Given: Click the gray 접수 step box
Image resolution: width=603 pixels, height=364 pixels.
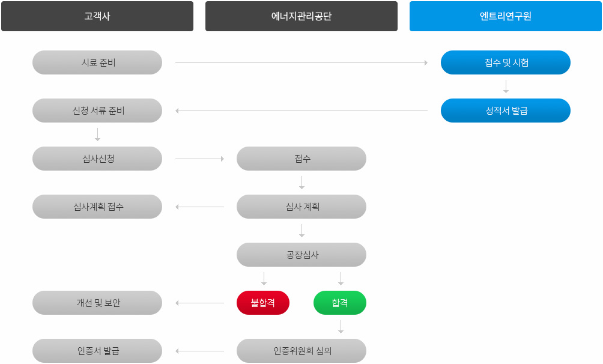Looking at the screenshot, I should click(x=301, y=159).
